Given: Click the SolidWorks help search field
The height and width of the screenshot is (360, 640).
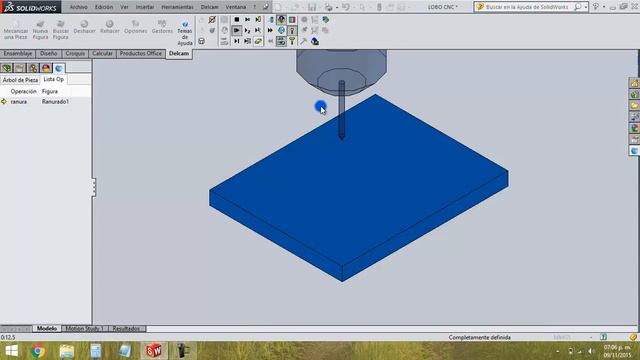Looking at the screenshot, I should 528,7.
